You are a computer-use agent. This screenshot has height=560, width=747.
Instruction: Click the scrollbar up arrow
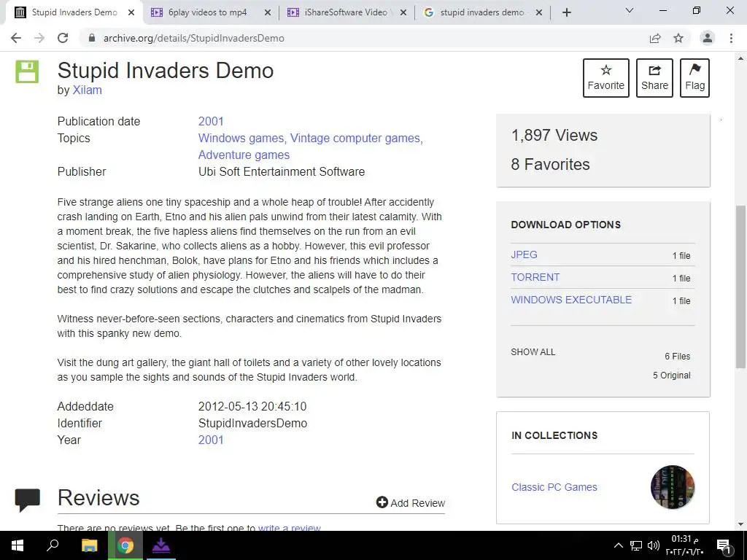pos(740,58)
